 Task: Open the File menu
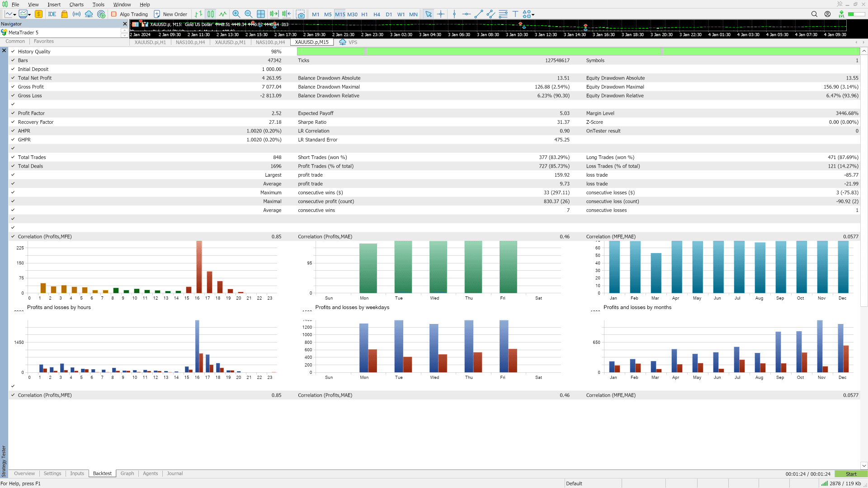click(x=15, y=5)
